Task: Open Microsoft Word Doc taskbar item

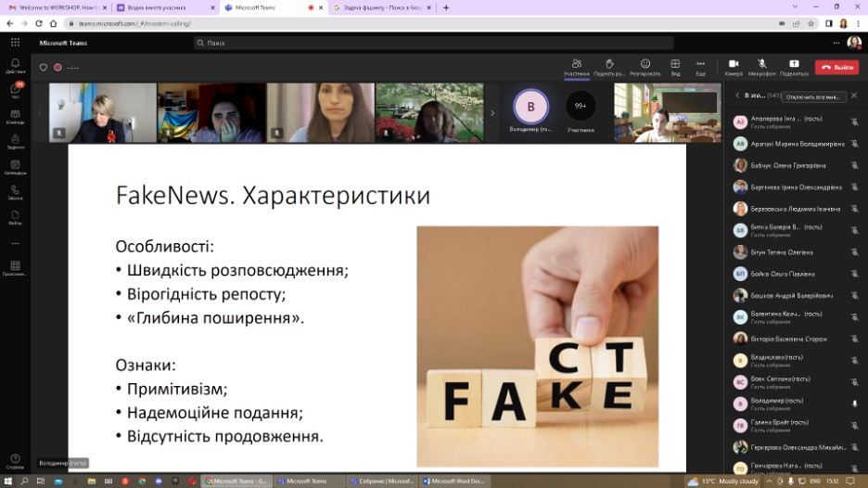Action: [453, 482]
